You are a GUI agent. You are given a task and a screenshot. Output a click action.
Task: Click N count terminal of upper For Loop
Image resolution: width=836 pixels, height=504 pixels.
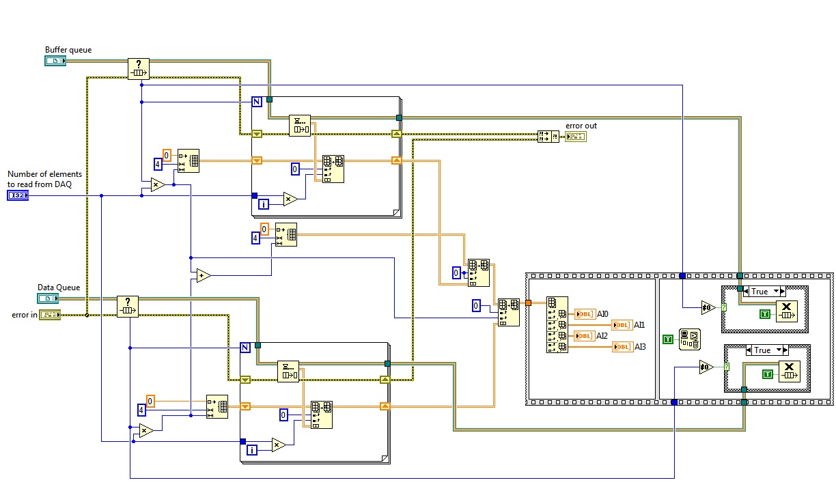[257, 102]
